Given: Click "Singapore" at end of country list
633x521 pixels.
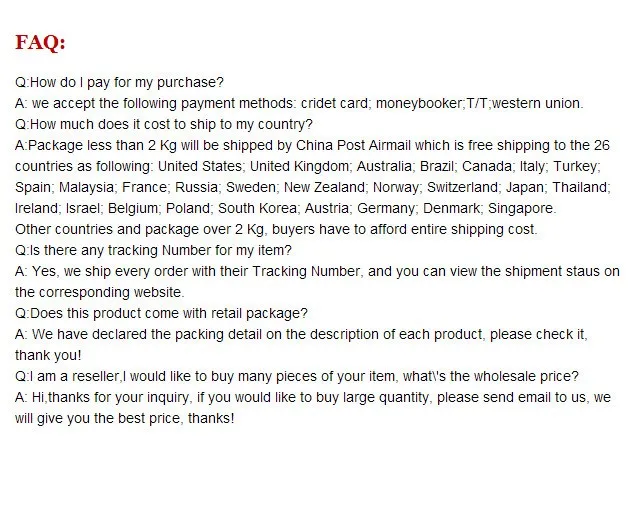Looking at the screenshot, I should click(520, 208).
